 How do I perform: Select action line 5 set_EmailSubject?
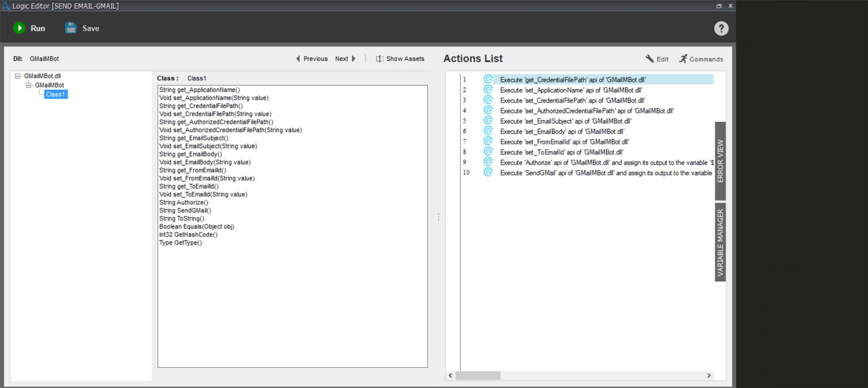click(565, 121)
